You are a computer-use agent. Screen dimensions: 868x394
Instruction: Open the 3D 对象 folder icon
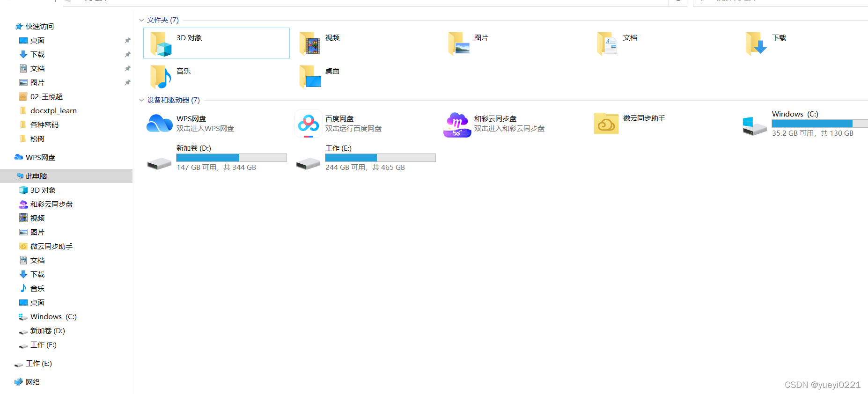tap(161, 44)
